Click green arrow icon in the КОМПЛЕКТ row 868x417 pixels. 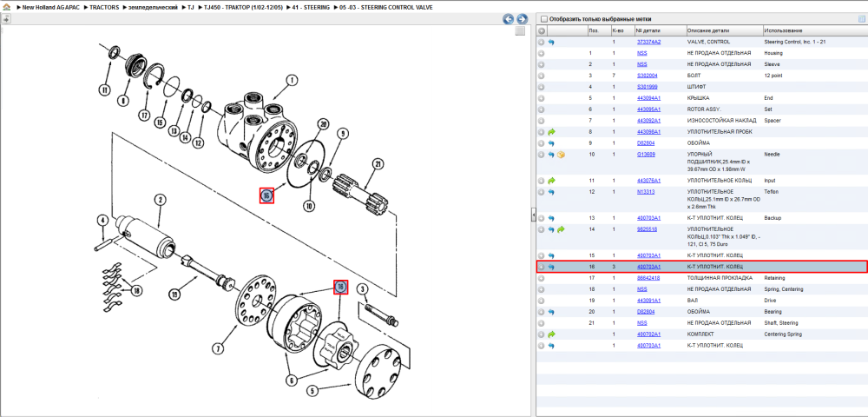(551, 334)
